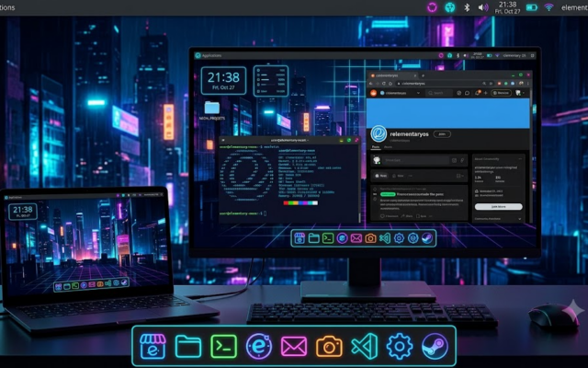Click Create Post text field

pos(416,160)
